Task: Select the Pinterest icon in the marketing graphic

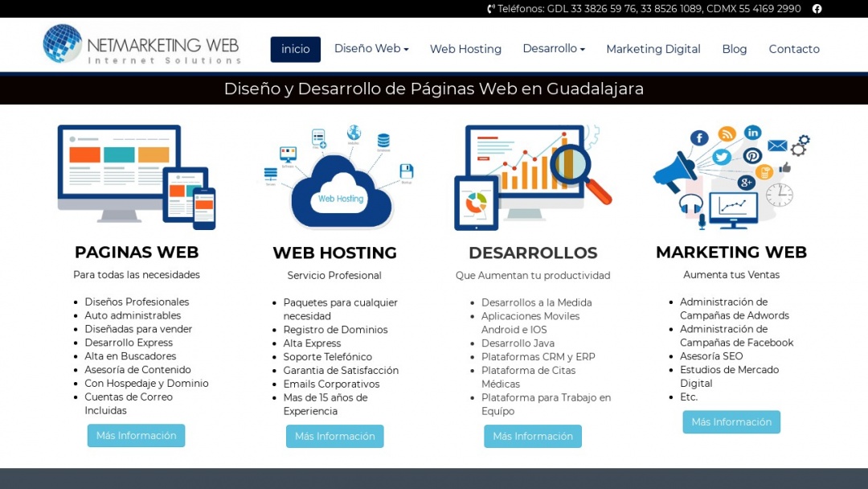Action: tap(753, 155)
